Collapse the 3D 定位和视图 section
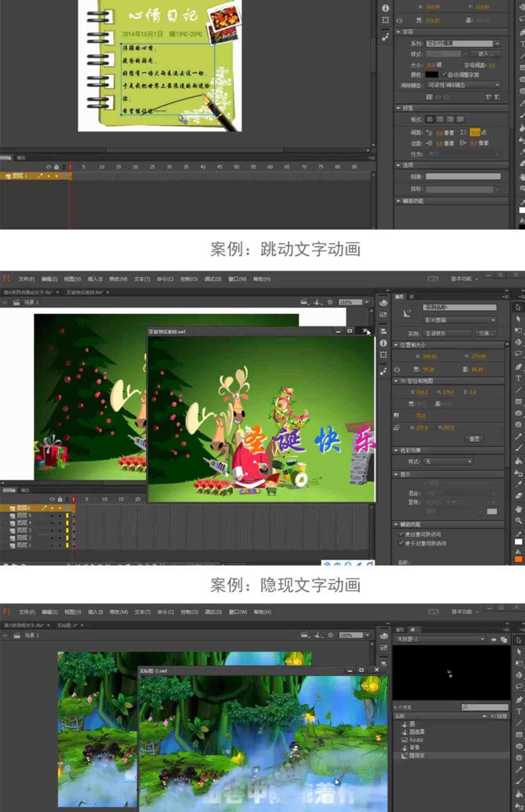This screenshot has width=525, height=812. click(x=396, y=381)
